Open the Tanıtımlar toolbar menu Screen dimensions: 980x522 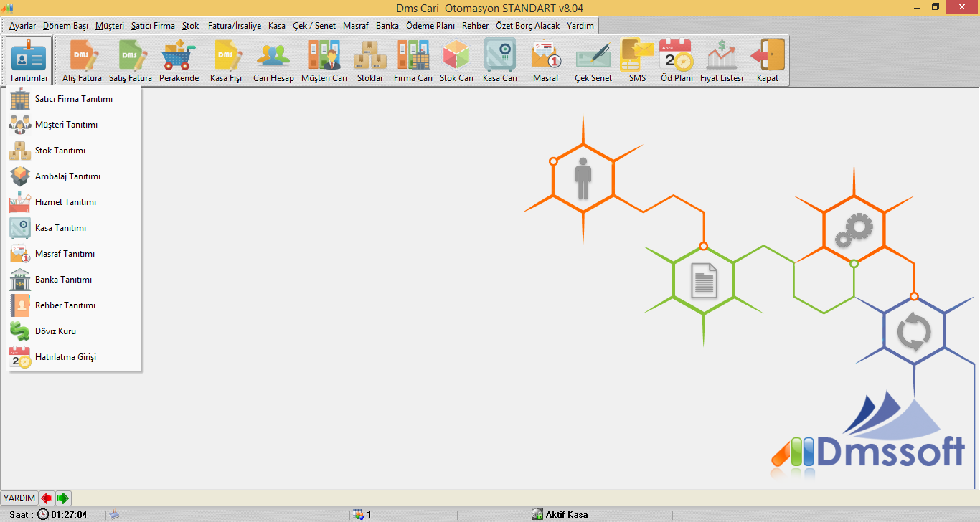click(29, 61)
